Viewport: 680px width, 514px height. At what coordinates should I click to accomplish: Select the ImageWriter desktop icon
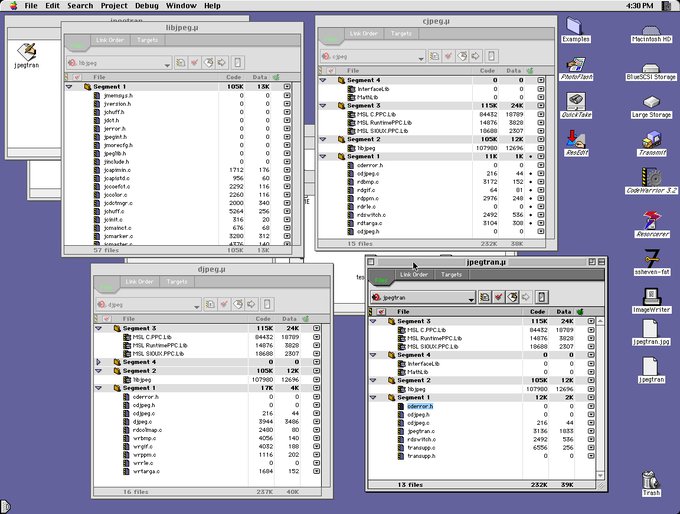[652, 300]
